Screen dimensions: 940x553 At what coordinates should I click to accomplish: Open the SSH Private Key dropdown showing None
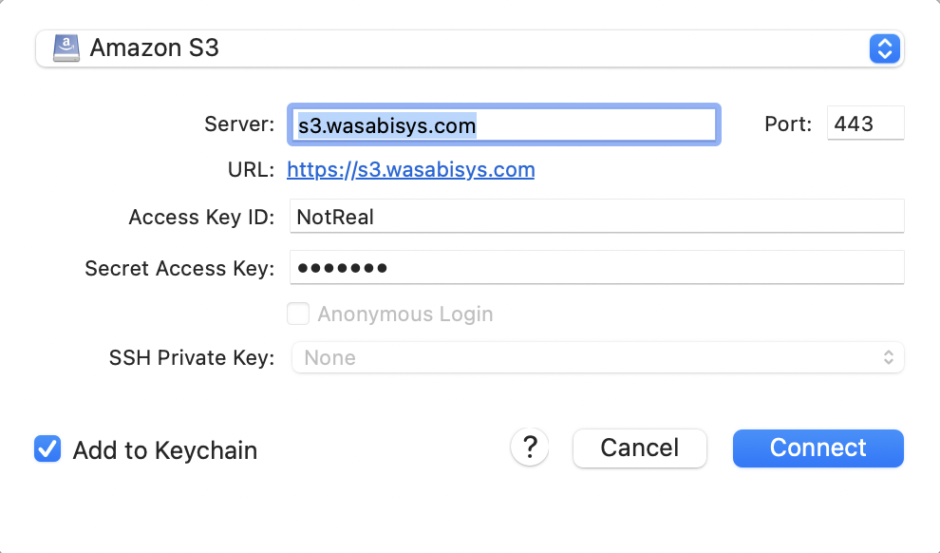point(596,357)
